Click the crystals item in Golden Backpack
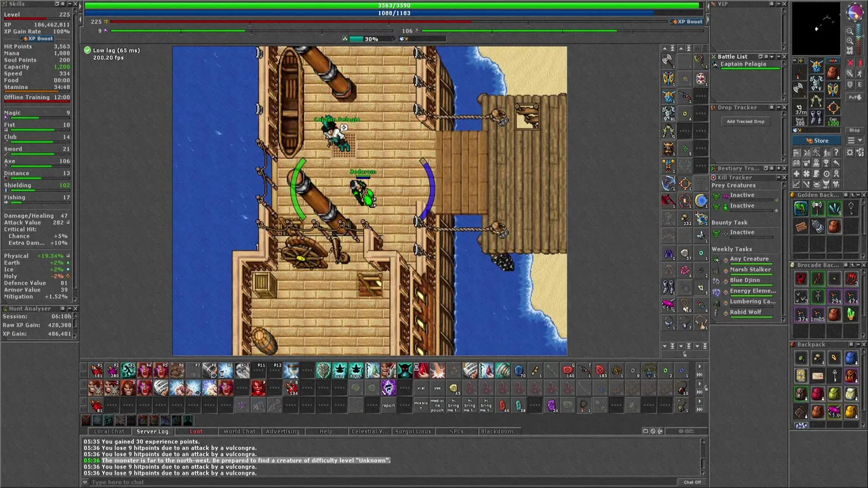This screenshot has width=868, height=488. pos(835,208)
